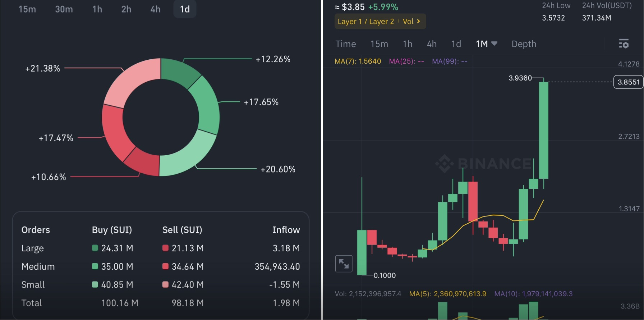This screenshot has height=320, width=644.
Task: Switch order flow to 30m
Action: click(64, 9)
